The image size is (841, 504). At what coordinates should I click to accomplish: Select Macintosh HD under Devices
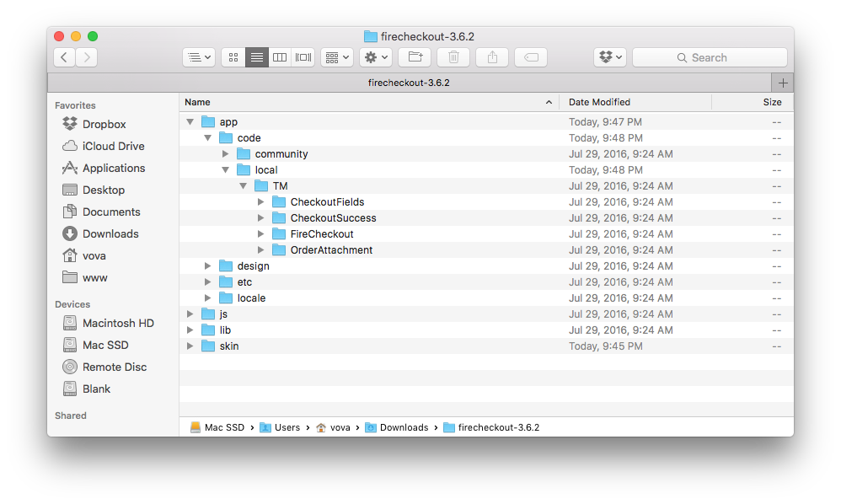[x=108, y=323]
